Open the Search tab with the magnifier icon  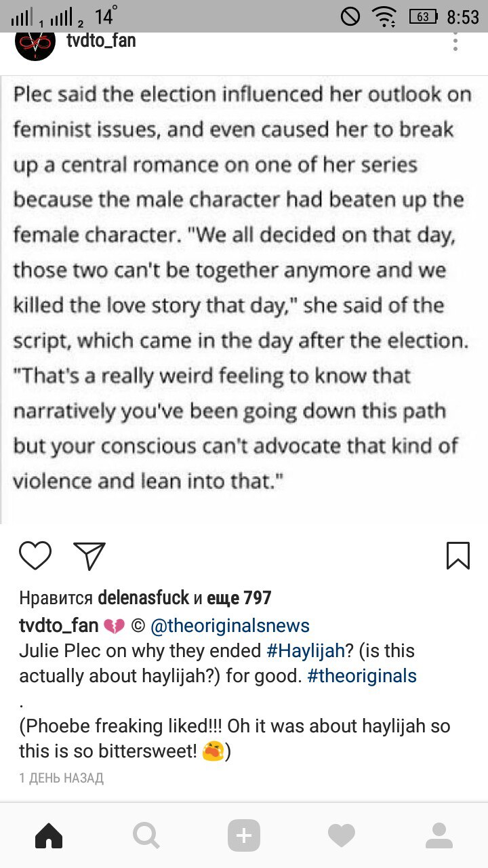click(x=146, y=835)
